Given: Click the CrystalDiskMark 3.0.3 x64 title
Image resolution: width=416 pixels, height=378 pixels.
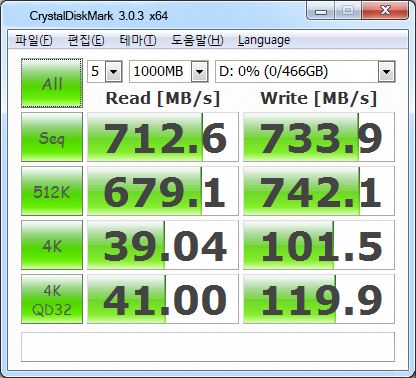Looking at the screenshot, I should coord(99,16).
